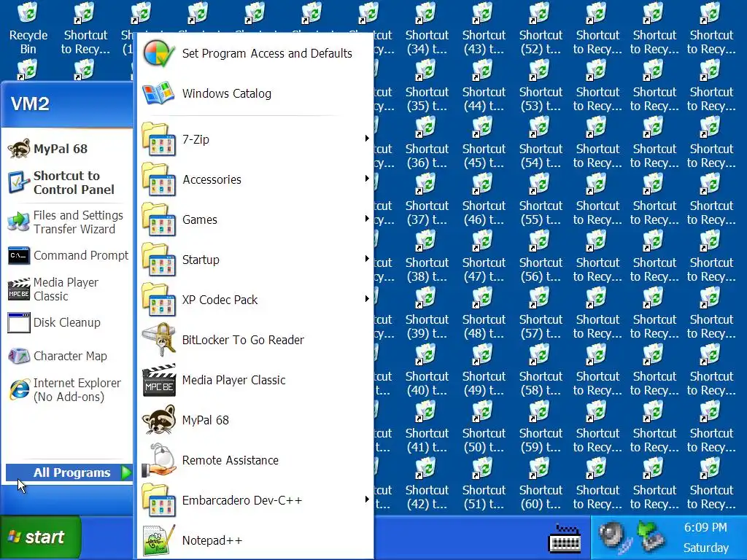This screenshot has height=560, width=747.
Task: Click the Start button
Action: coord(41,537)
